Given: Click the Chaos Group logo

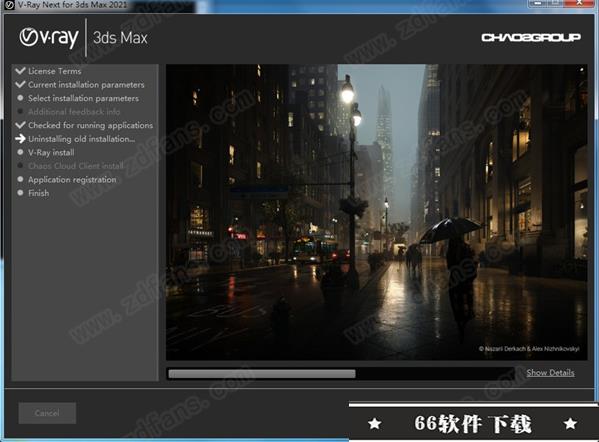Looking at the screenshot, I should (x=531, y=37).
